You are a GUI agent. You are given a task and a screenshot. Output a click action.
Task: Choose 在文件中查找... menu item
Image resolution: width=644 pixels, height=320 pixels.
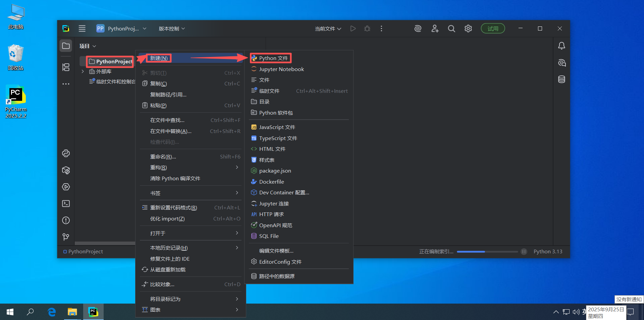coord(191,120)
